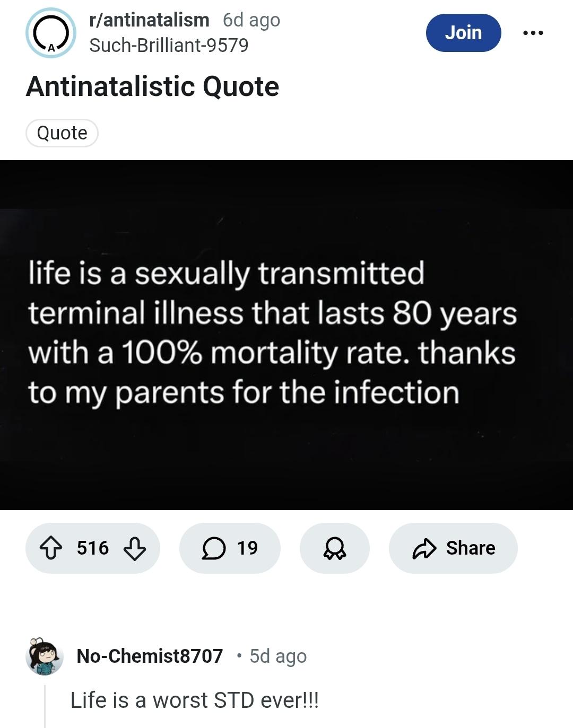573x728 pixels.
Task: Downvote the Antinatalistic Quote post
Action: [134, 548]
